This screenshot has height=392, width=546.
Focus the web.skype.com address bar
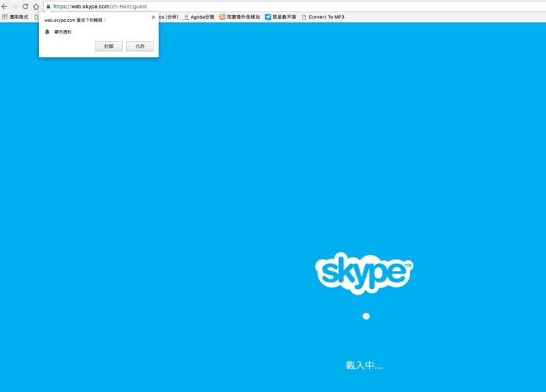[x=296, y=6]
